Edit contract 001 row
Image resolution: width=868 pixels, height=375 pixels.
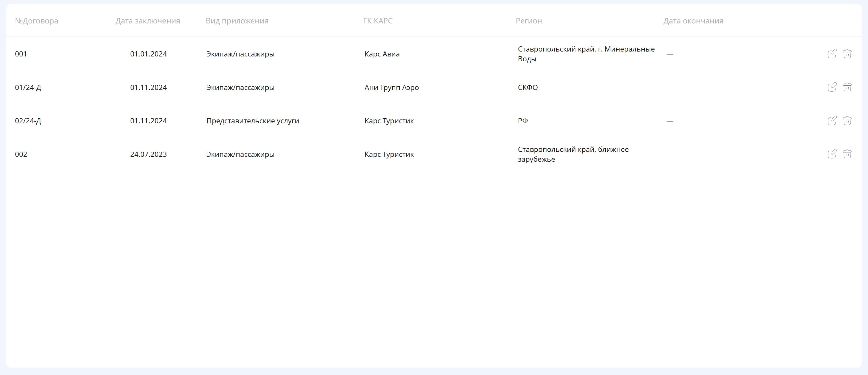click(832, 54)
